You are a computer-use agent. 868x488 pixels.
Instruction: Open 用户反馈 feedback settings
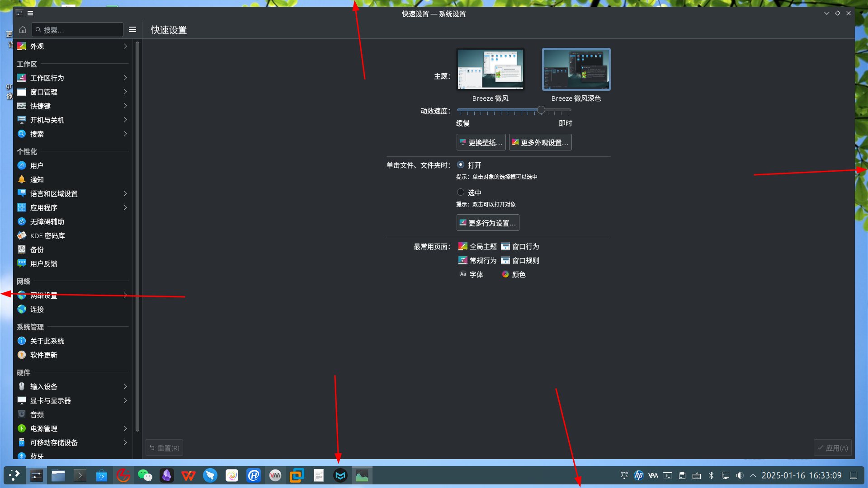[x=73, y=264]
